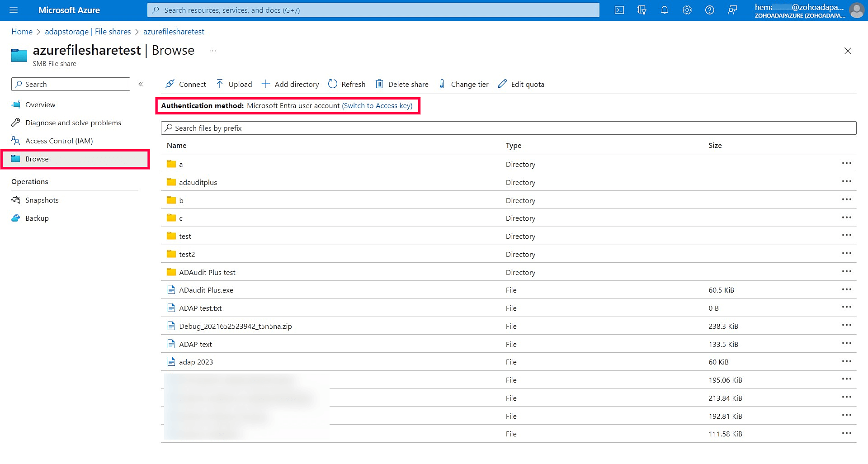Open context menu for directory a
Screen dimensions: 868x464
click(x=846, y=163)
